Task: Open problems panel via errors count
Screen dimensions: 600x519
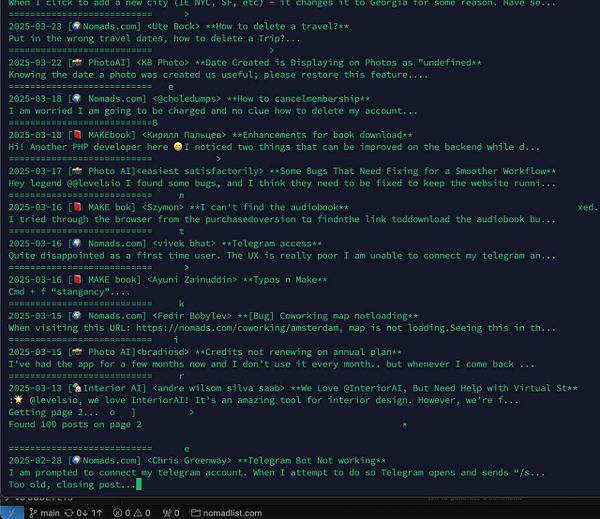Action: [x=122, y=513]
